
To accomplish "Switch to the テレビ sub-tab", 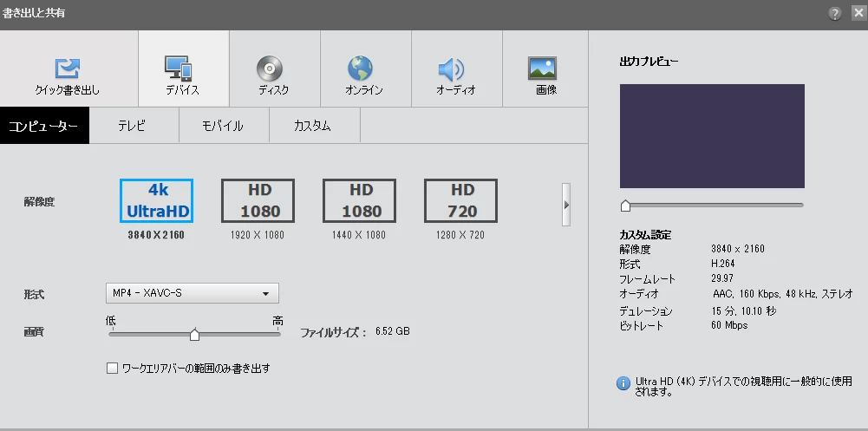I will pyautogui.click(x=134, y=126).
